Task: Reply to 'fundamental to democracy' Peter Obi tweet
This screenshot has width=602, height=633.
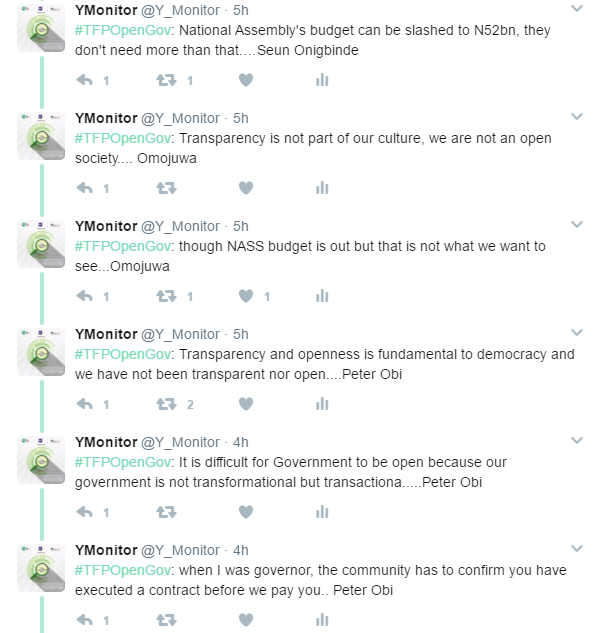Action: [x=85, y=404]
